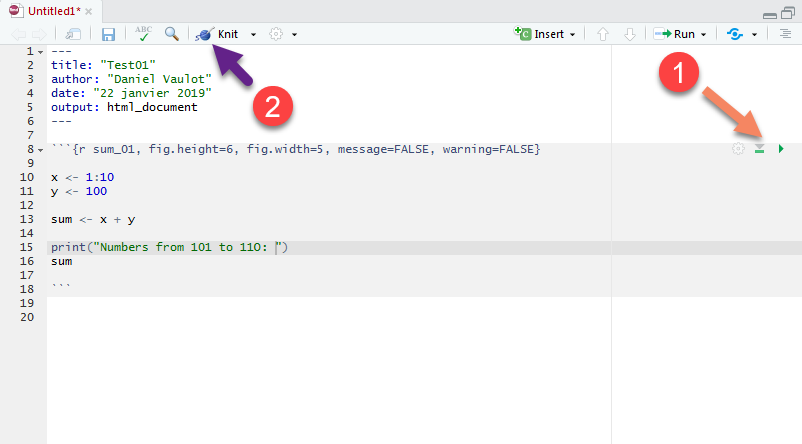The height and width of the screenshot is (444, 802).
Task: Save the current document
Action: pos(108,34)
